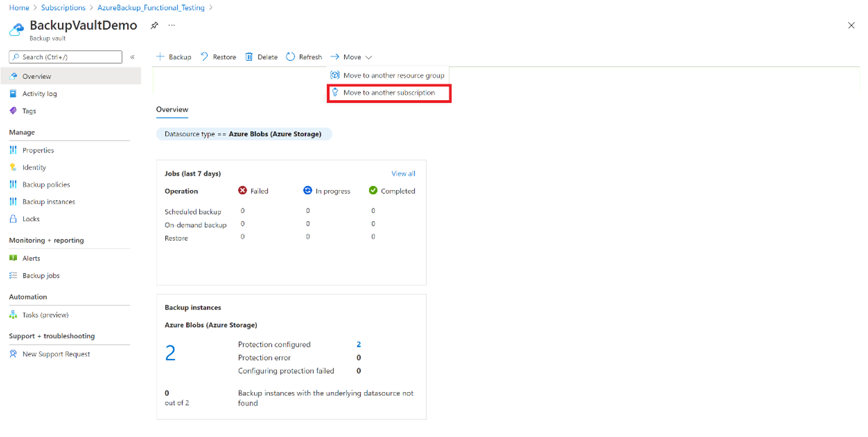Collapse the sidebar with the chevron
The width and height of the screenshot is (868, 437).
point(132,56)
